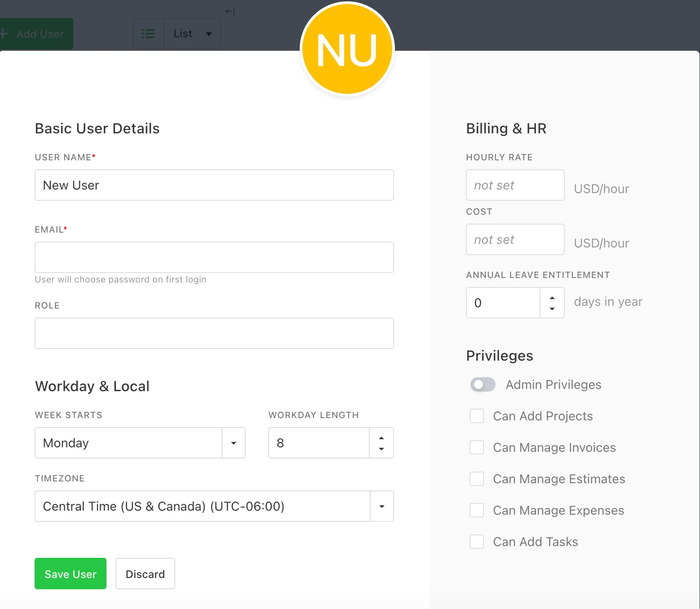
Task: Focus the Email input field
Action: point(214,257)
